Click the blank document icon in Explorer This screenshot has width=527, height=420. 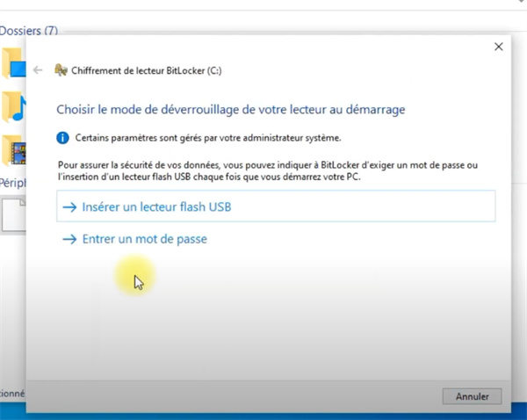14,214
